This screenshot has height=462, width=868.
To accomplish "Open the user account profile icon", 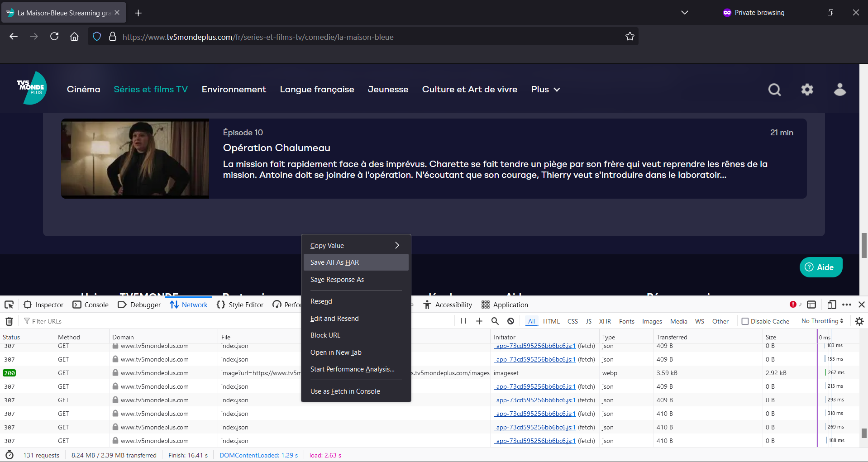I will pyautogui.click(x=840, y=90).
